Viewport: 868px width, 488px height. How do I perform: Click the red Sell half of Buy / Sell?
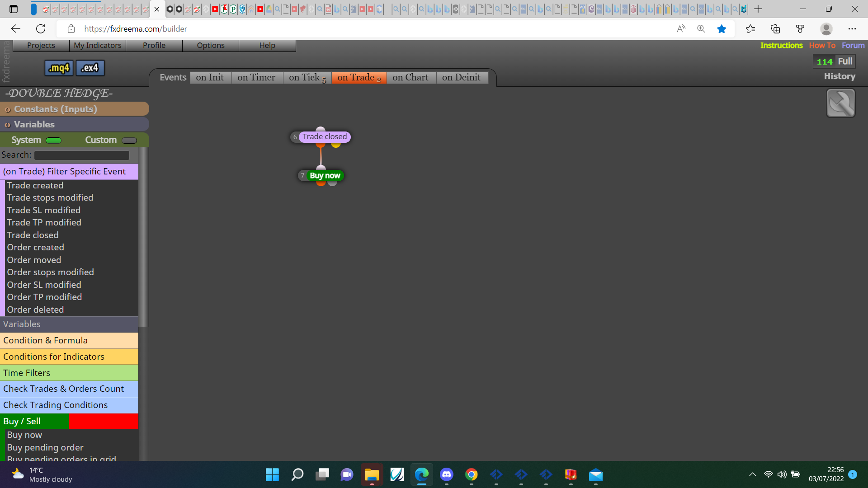click(104, 421)
